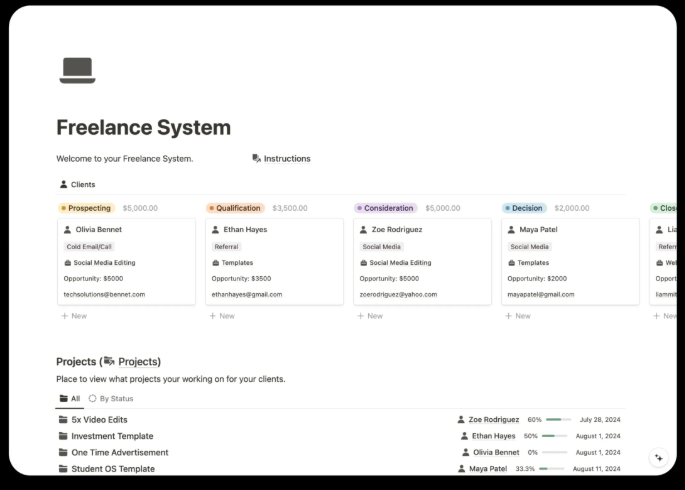Open the 5x Video Edits project

click(100, 420)
